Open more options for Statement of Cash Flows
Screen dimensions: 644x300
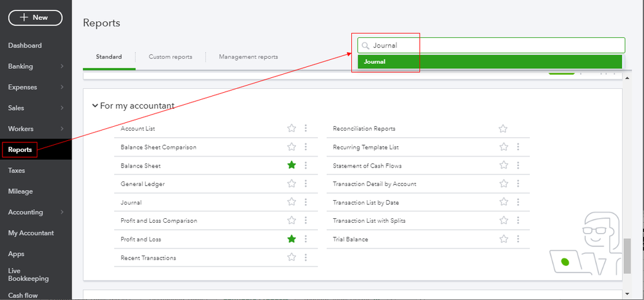pos(518,165)
